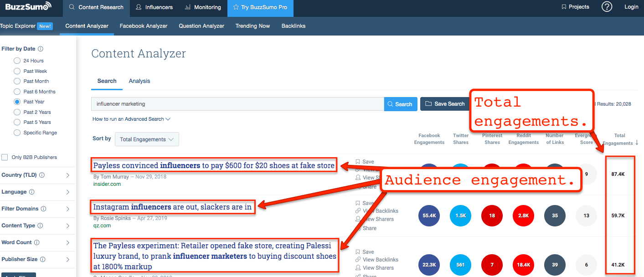Screen dimensions: 644x277
Task: Click the bookmark Save icon for the Payless $600 article
Action: [x=358, y=162]
